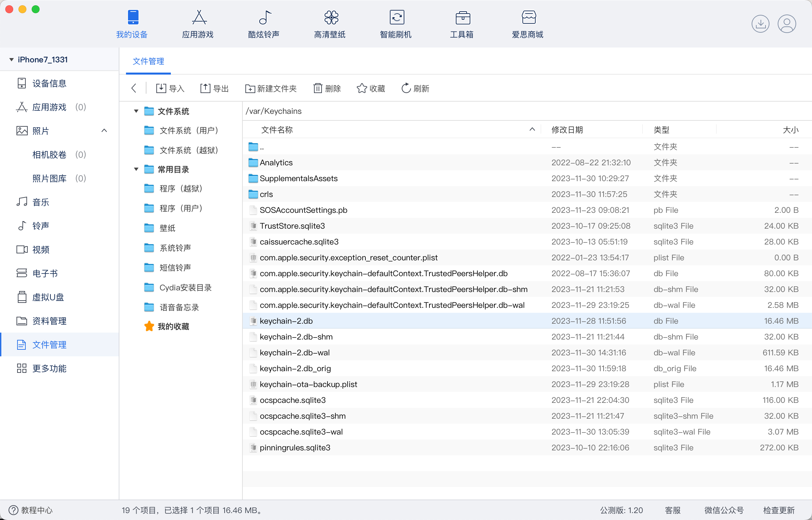812x520 pixels.
Task: Click the 删除 delete button
Action: pyautogui.click(x=327, y=88)
